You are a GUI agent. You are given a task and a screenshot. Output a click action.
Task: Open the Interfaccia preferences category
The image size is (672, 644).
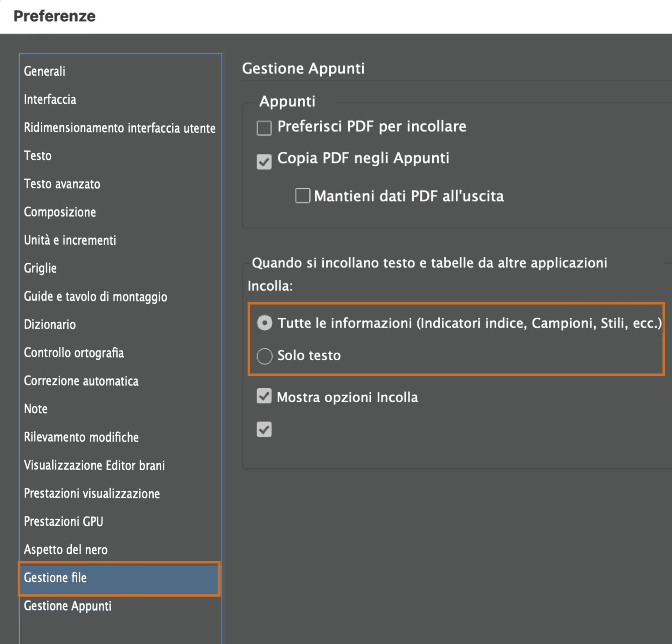click(50, 99)
